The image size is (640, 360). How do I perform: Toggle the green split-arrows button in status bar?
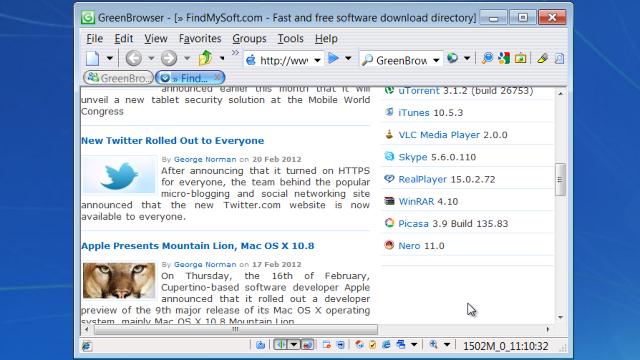point(280,345)
